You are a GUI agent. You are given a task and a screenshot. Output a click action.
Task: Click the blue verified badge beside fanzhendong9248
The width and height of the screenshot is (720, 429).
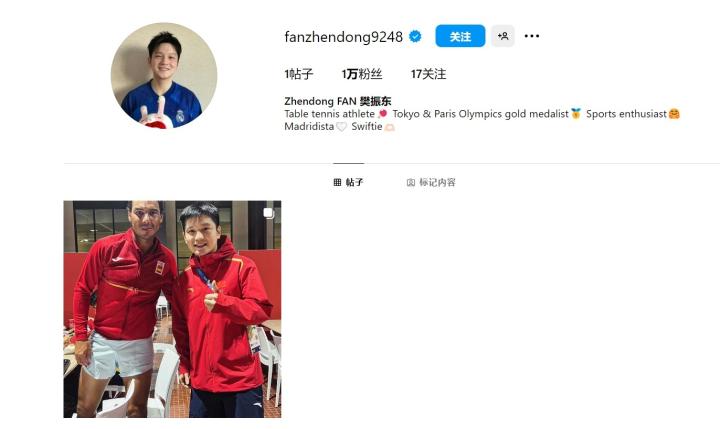click(x=415, y=36)
